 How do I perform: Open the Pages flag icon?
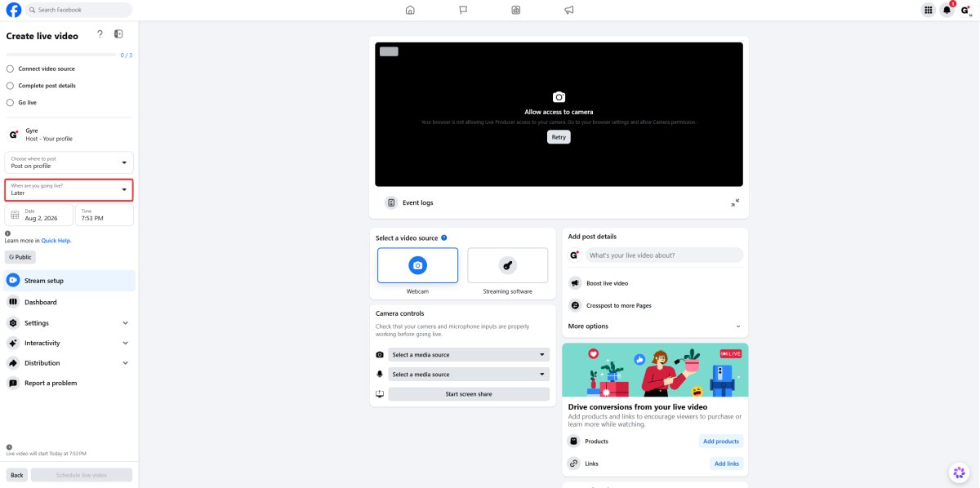[463, 10]
